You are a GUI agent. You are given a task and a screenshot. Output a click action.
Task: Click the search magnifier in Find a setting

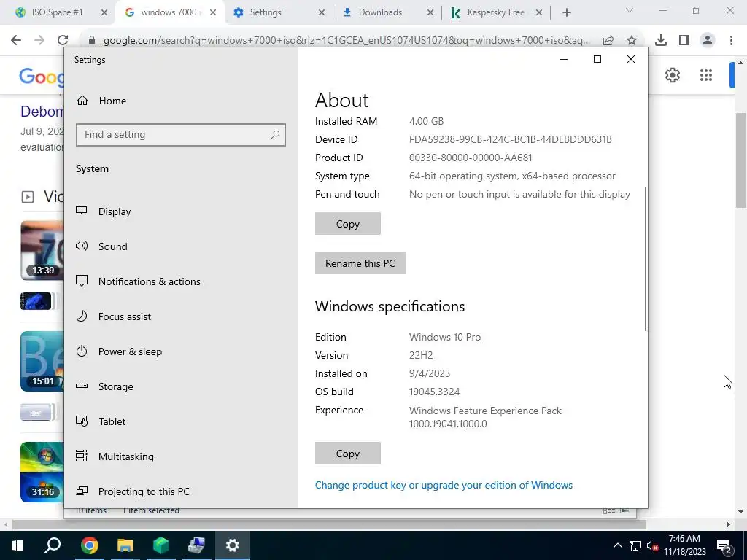(x=275, y=135)
